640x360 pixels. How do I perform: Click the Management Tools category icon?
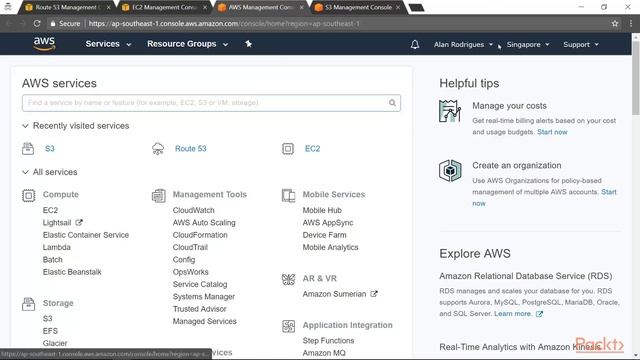[x=159, y=196]
